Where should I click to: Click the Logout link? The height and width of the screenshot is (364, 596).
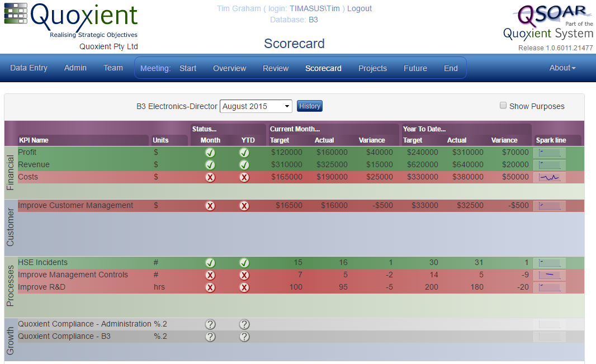[360, 8]
